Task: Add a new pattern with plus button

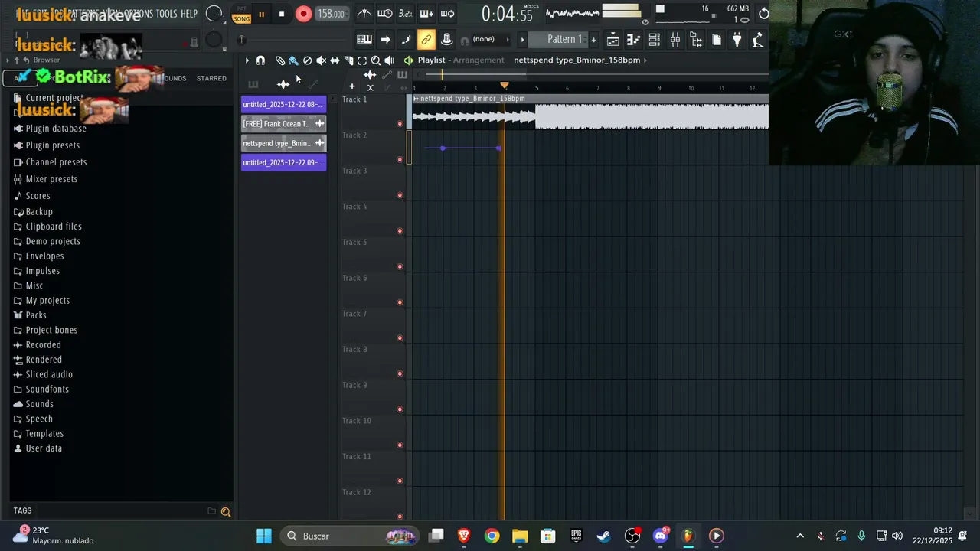Action: click(593, 40)
